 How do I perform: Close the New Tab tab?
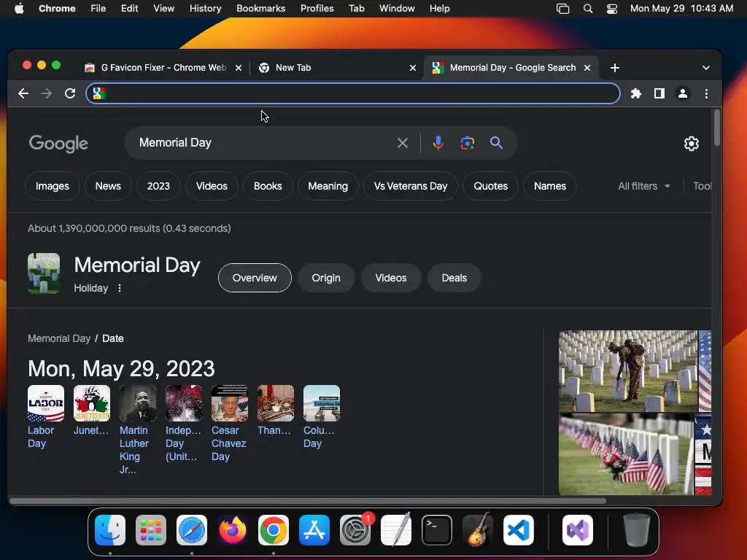413,68
